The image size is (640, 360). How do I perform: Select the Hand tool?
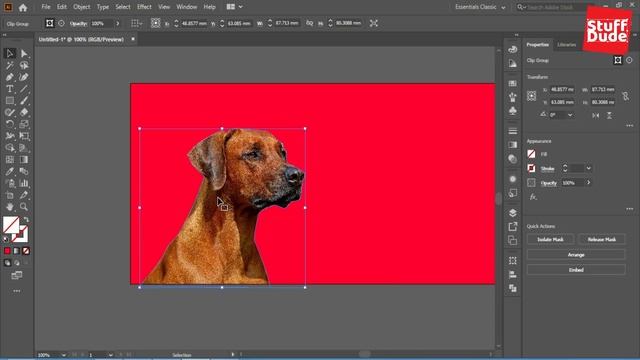click(x=10, y=207)
